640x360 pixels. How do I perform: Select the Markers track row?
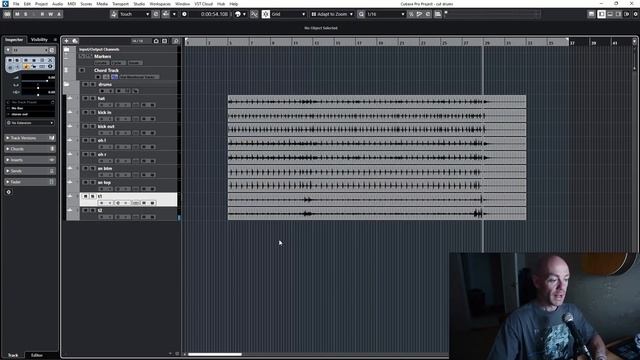coord(129,59)
